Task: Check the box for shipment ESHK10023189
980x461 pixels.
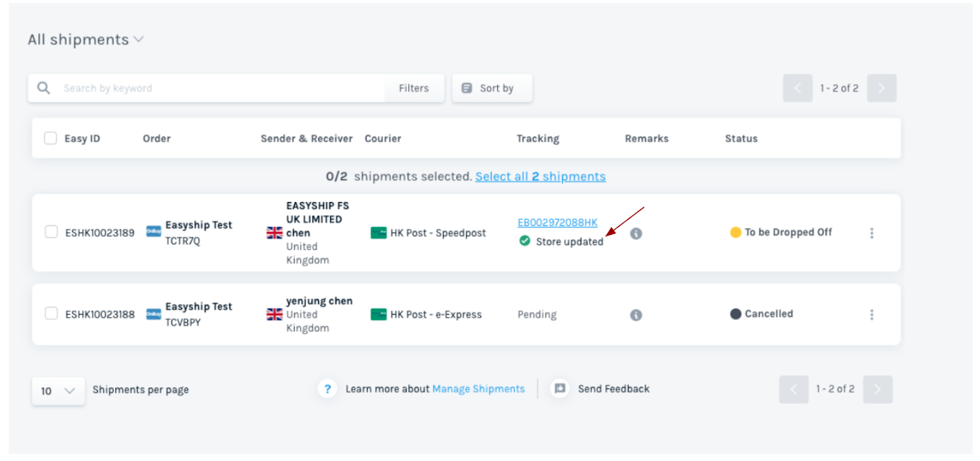Action: click(x=51, y=232)
